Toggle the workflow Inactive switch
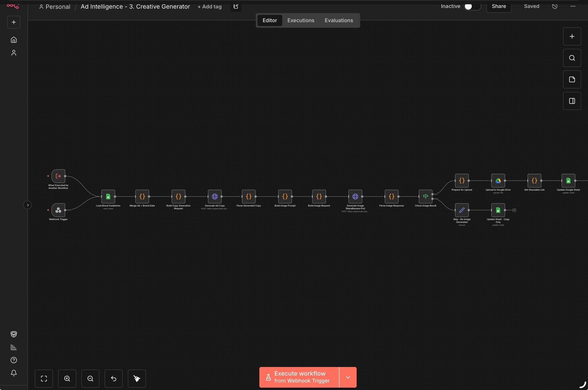The height and width of the screenshot is (390, 588). point(472,6)
